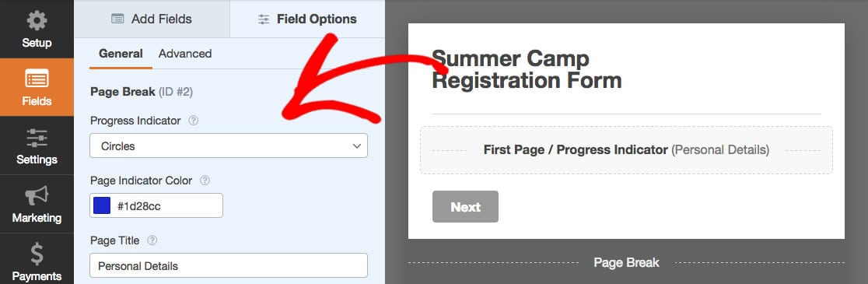
Task: Switch to the Field Options tab
Action: click(307, 19)
